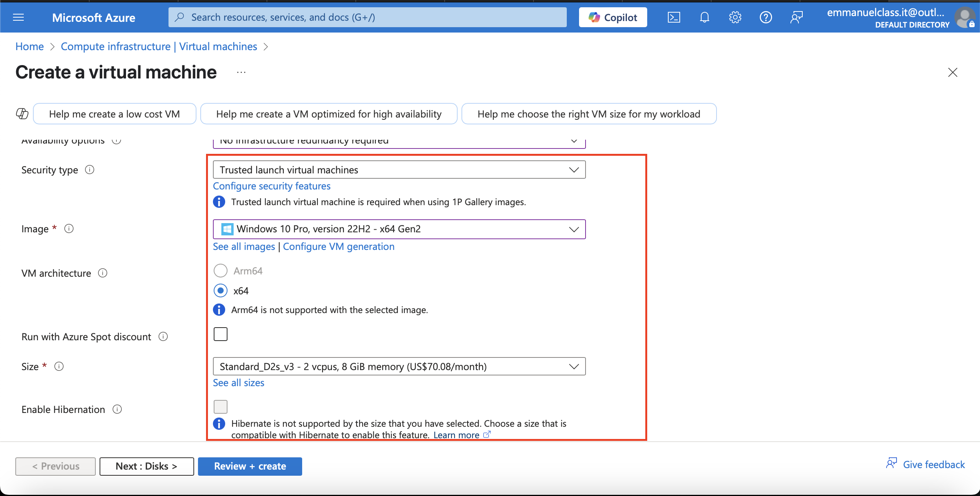Image resolution: width=980 pixels, height=496 pixels.
Task: Open the Size dropdown
Action: (x=399, y=366)
